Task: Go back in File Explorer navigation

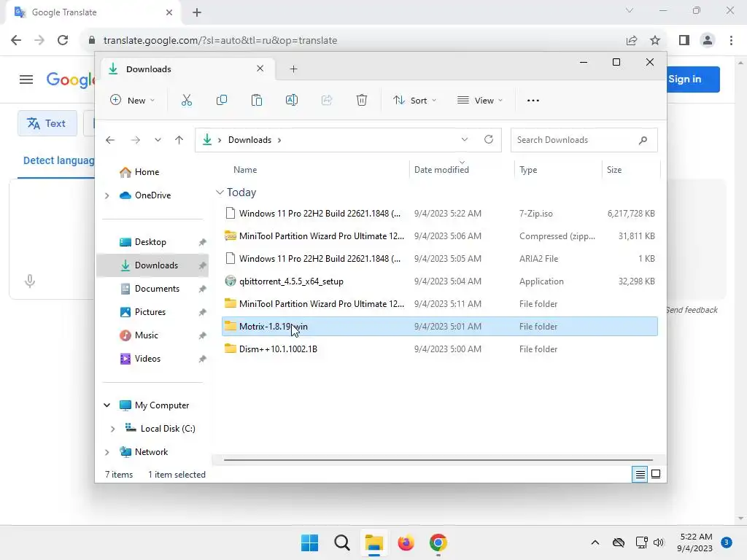Action: point(110,140)
